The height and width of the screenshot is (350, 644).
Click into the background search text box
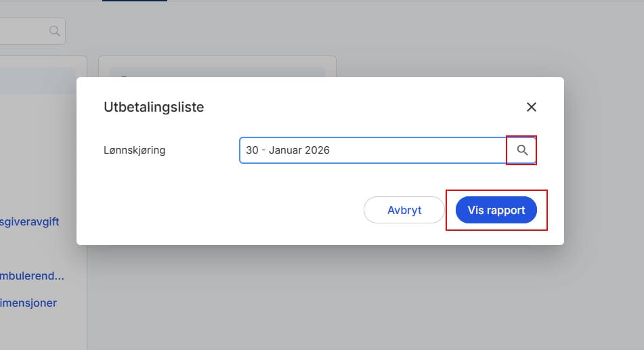click(24, 31)
